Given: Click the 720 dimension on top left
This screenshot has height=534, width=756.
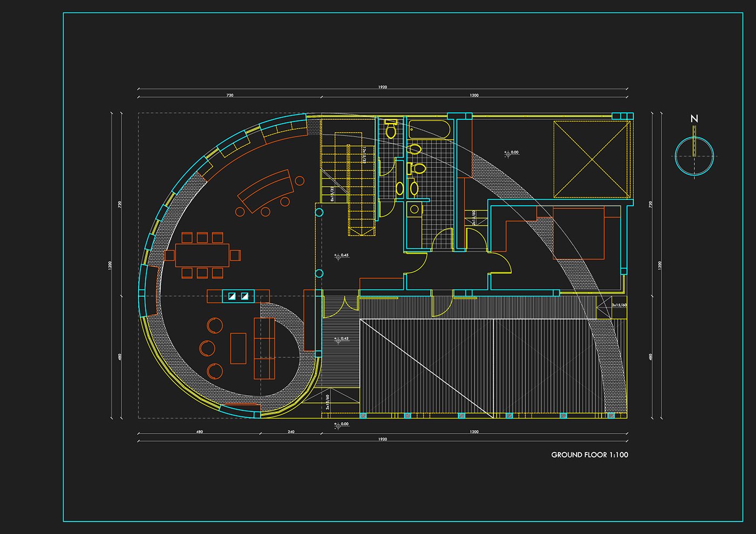Looking at the screenshot, I should coord(230,95).
